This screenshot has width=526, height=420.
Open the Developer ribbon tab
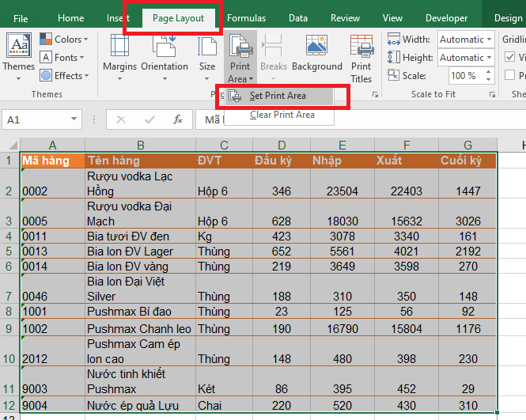coord(446,18)
